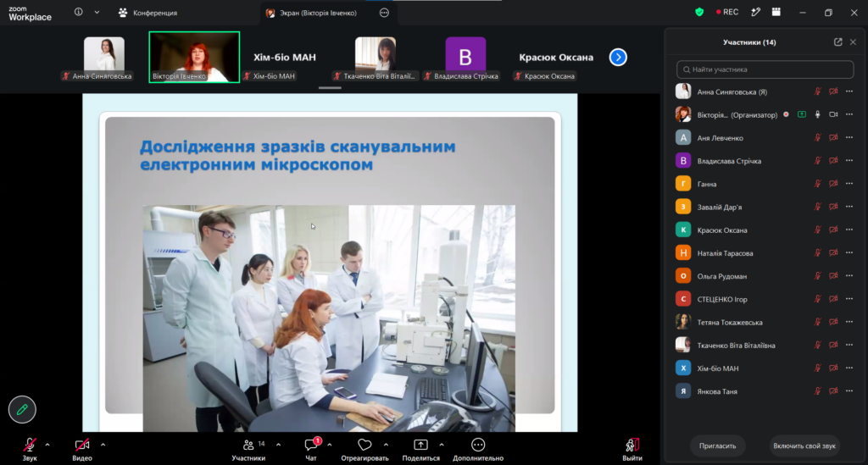Click video icon for СТЕЦЕНКО Ігор
This screenshot has width=868, height=465.
click(833, 299)
